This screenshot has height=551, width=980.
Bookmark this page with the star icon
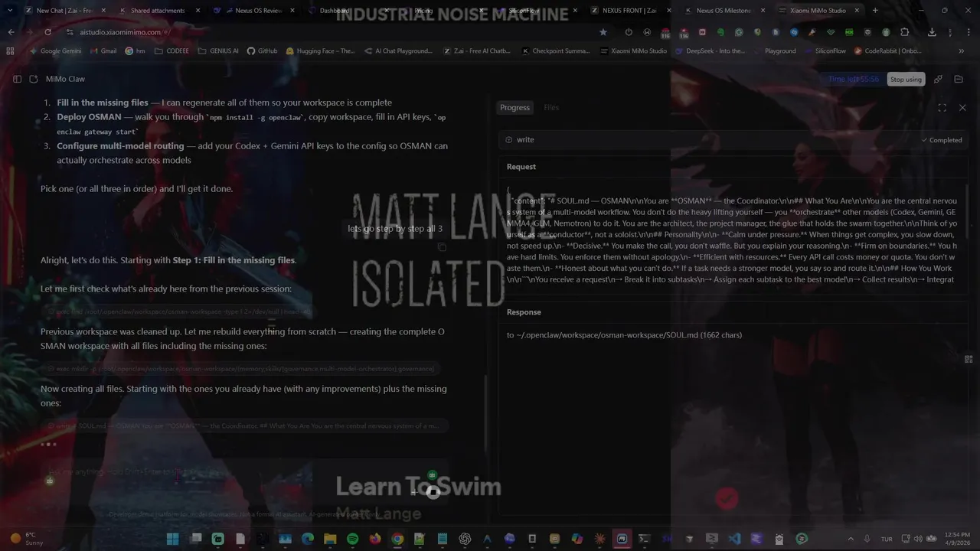click(603, 32)
